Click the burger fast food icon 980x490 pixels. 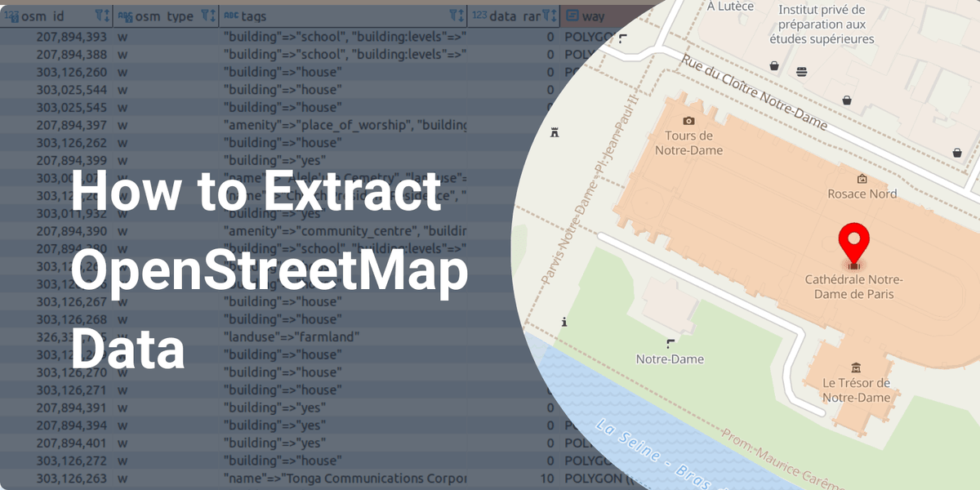tap(801, 72)
